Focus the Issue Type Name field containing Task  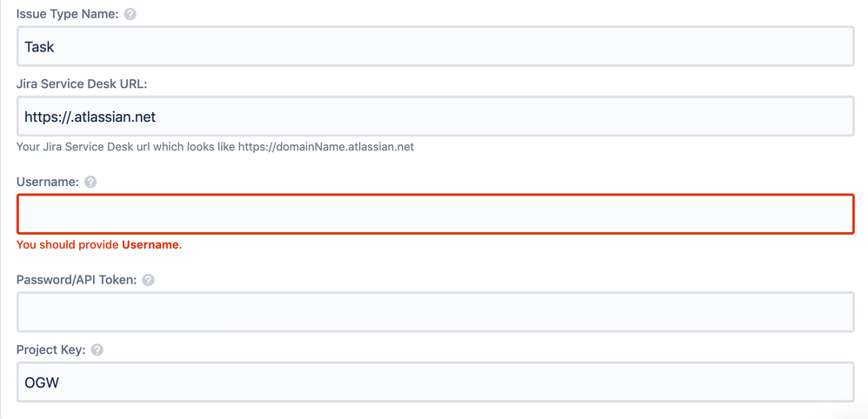[436, 46]
